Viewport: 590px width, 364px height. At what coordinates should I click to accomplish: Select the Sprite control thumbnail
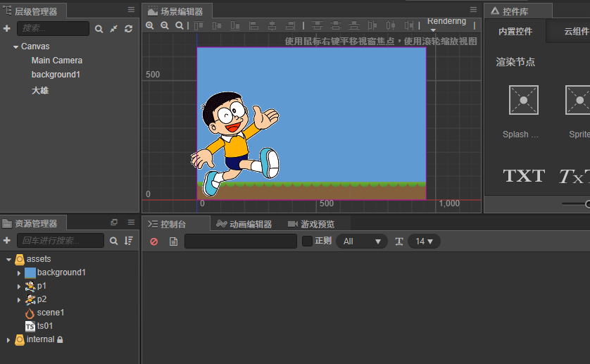coord(578,100)
